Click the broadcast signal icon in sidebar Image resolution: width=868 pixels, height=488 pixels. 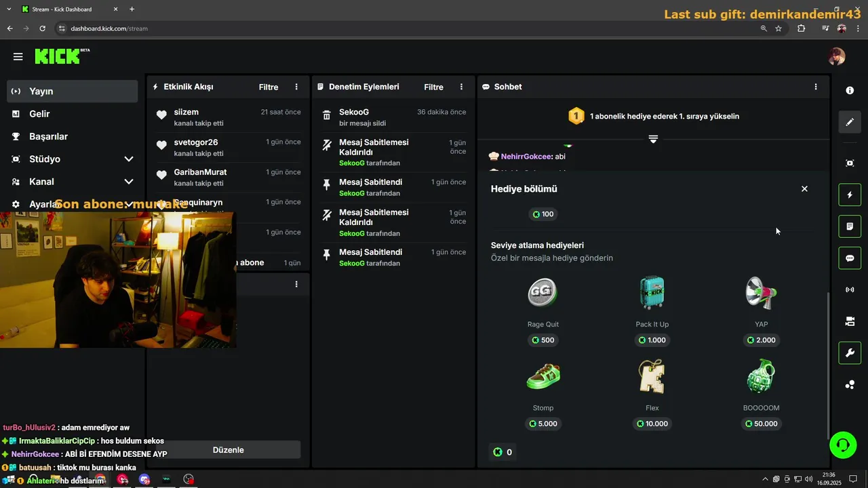(850, 290)
